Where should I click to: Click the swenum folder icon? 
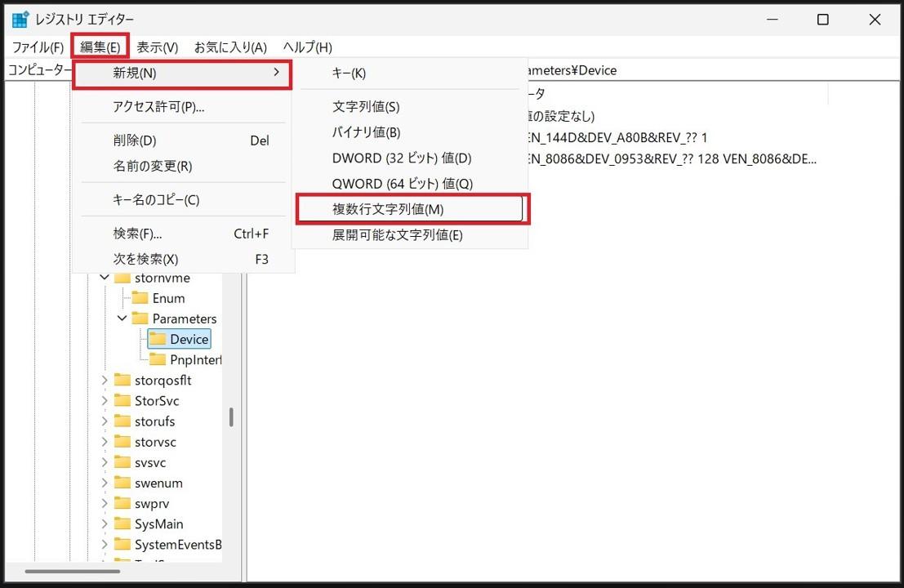coord(122,483)
